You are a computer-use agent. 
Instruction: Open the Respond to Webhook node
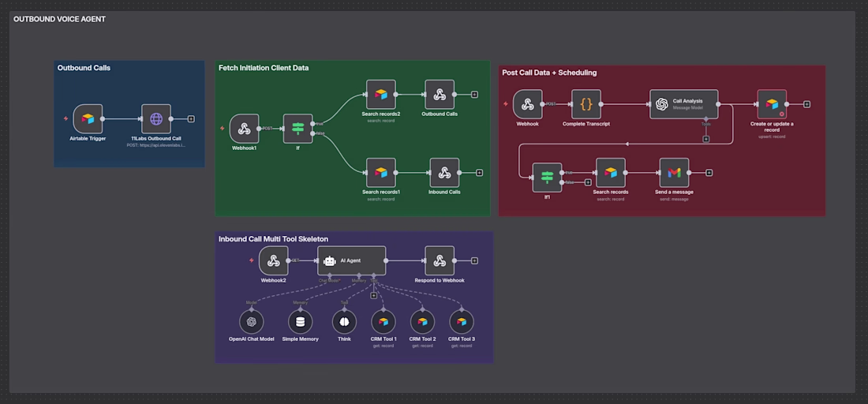pos(440,260)
